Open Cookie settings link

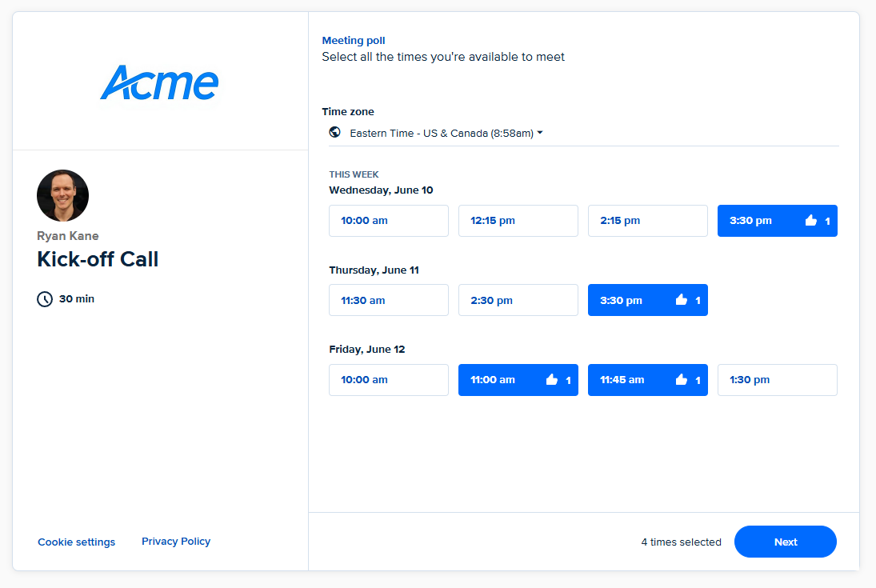pyautogui.click(x=77, y=542)
